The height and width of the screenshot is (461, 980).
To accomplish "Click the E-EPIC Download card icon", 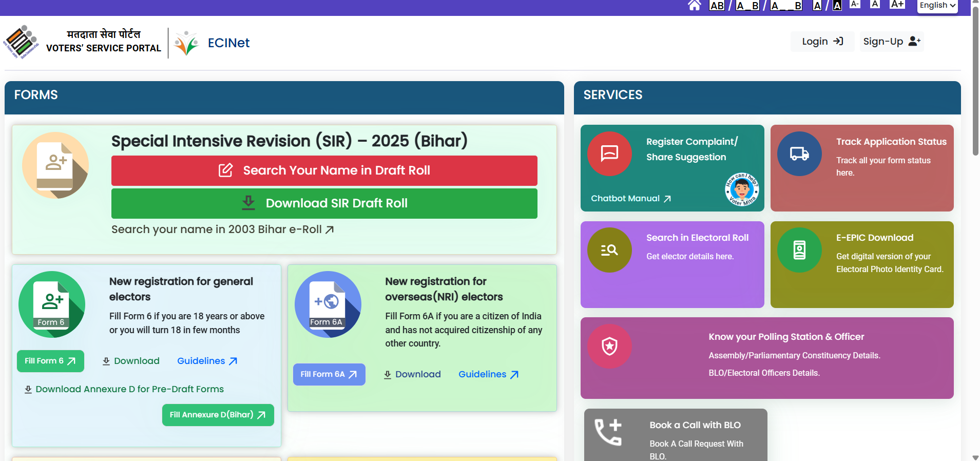I will (799, 250).
